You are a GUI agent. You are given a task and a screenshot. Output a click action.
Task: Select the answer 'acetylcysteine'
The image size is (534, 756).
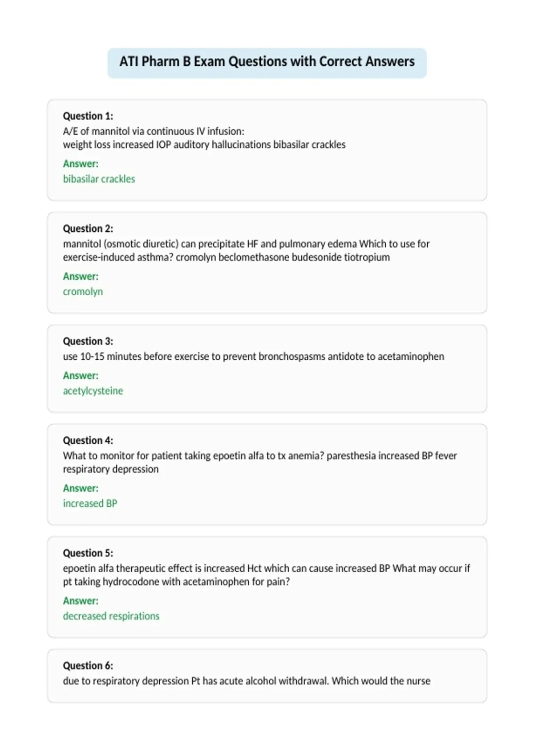coord(93,391)
